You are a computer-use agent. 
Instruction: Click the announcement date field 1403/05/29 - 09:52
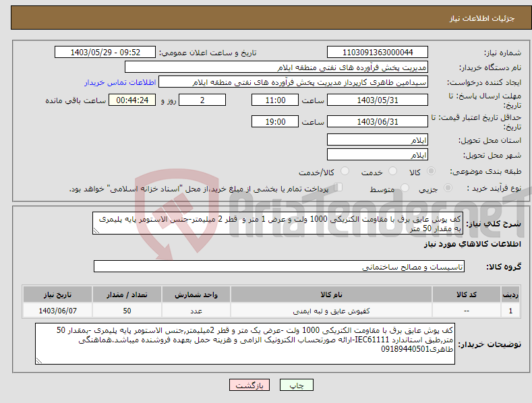105,53
